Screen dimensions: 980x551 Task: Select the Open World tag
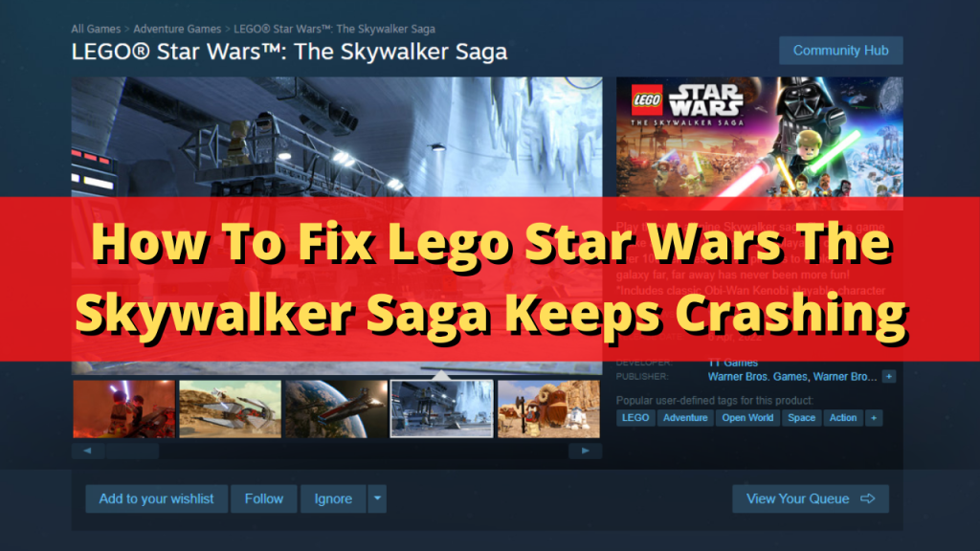click(x=747, y=417)
